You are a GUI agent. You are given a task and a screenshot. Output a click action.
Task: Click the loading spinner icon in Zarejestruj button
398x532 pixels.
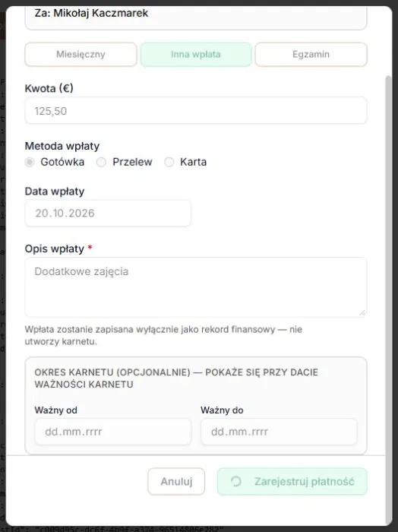pos(236,481)
